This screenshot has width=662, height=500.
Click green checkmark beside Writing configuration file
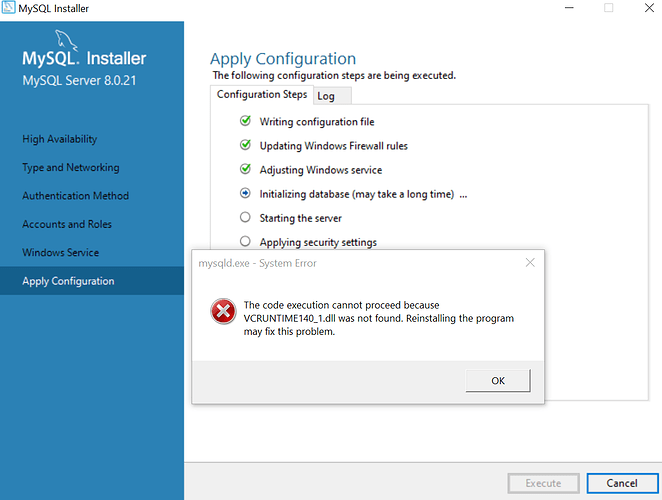245,122
